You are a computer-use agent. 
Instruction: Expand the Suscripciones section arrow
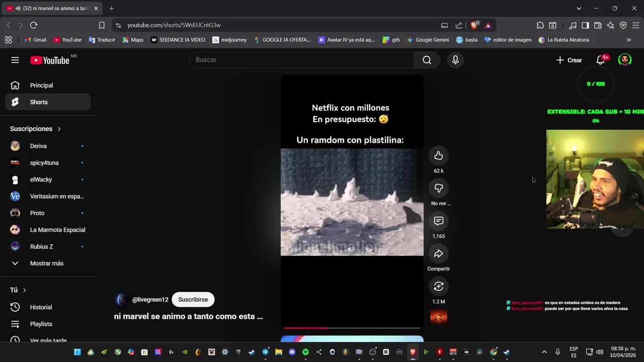[59, 129]
